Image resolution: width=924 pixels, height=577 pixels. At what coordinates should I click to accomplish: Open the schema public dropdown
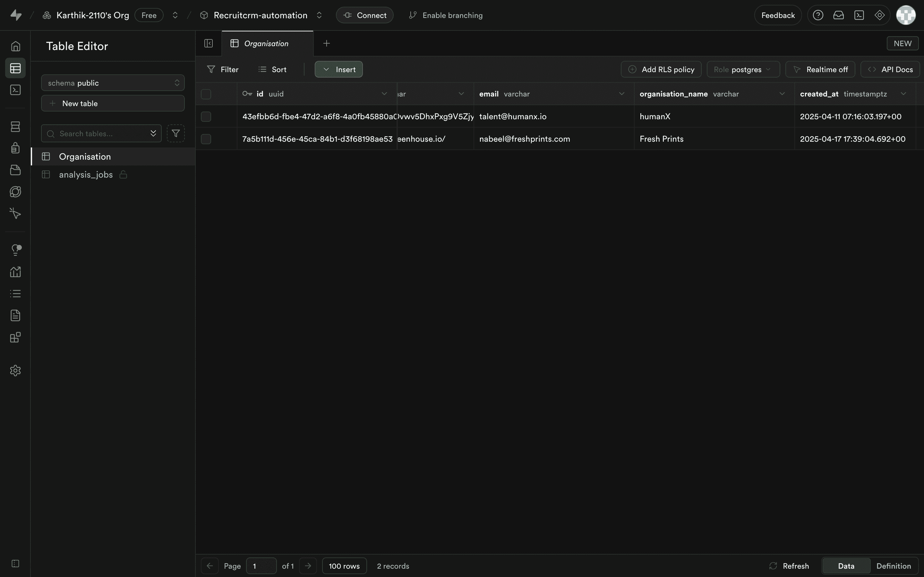pyautogui.click(x=113, y=83)
